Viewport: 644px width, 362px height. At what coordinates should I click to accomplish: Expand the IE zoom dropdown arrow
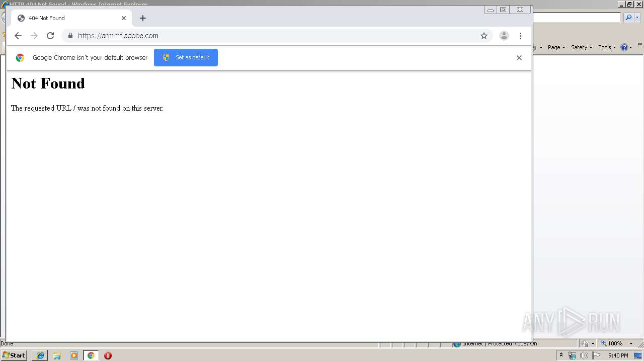pyautogui.click(x=631, y=343)
